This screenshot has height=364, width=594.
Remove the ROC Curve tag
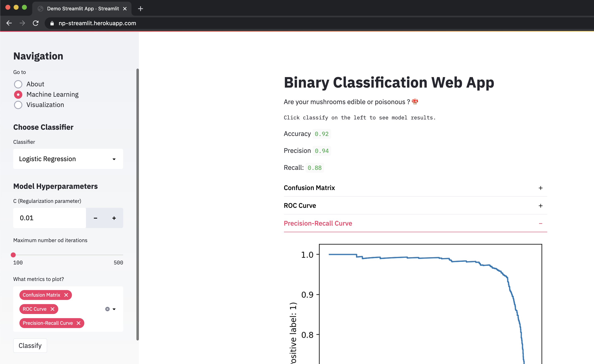click(52, 309)
